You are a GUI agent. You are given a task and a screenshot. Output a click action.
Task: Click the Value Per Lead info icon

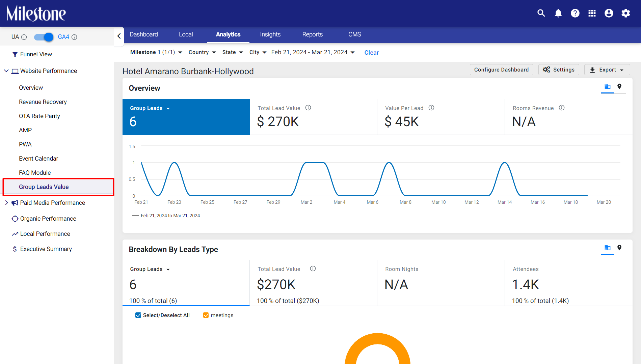click(431, 108)
